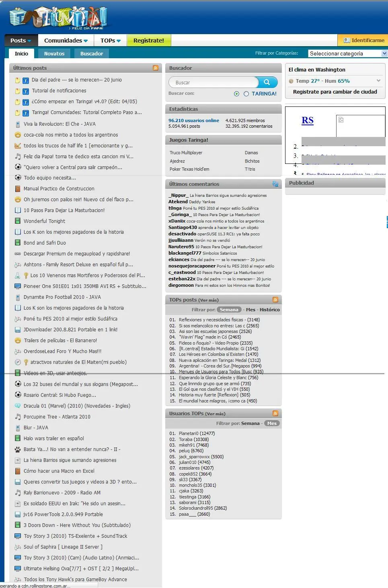Go to the Registrate! tab
This screenshot has width=388, height=588.
[149, 41]
